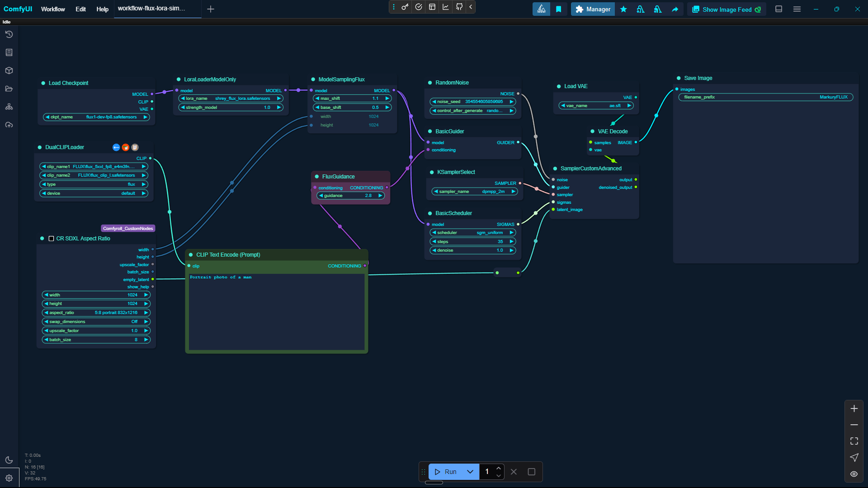Add a new workflow tab with plus

(x=211, y=9)
